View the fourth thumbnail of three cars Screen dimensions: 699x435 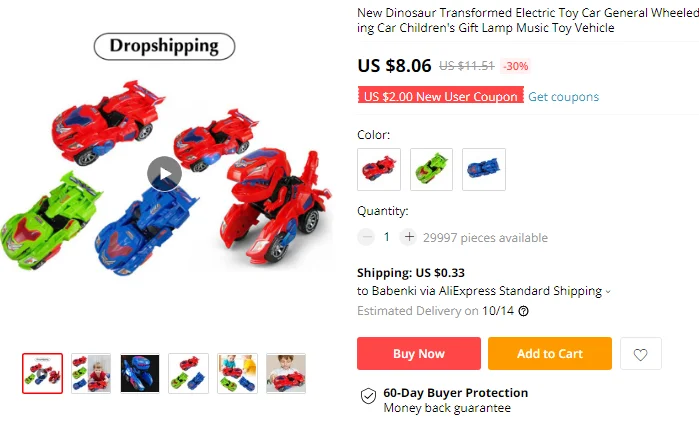click(x=189, y=373)
